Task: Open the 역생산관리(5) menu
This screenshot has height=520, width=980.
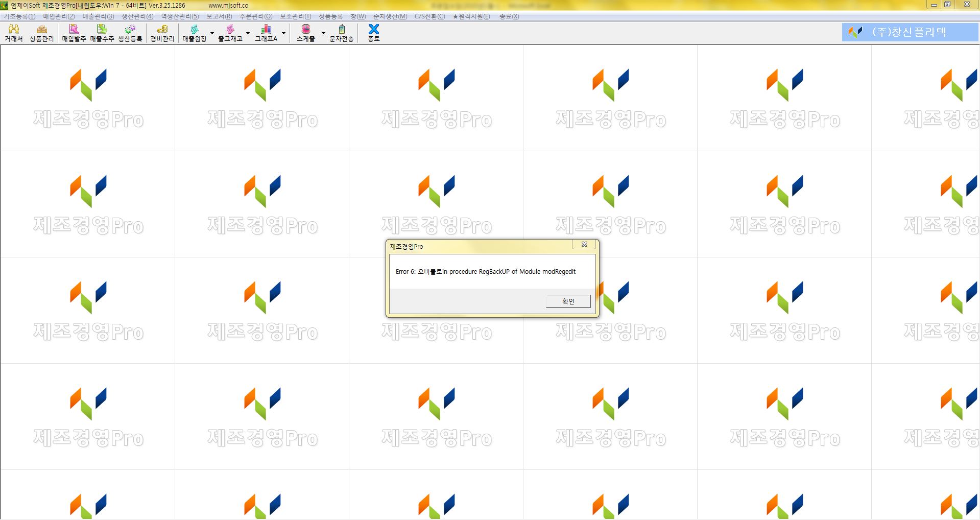Action: click(x=180, y=16)
